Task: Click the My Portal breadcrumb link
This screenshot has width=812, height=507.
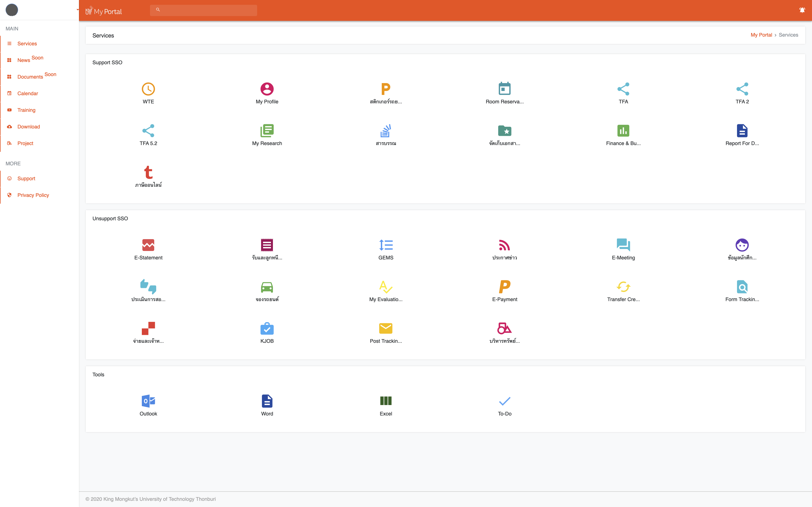Action: coord(761,35)
